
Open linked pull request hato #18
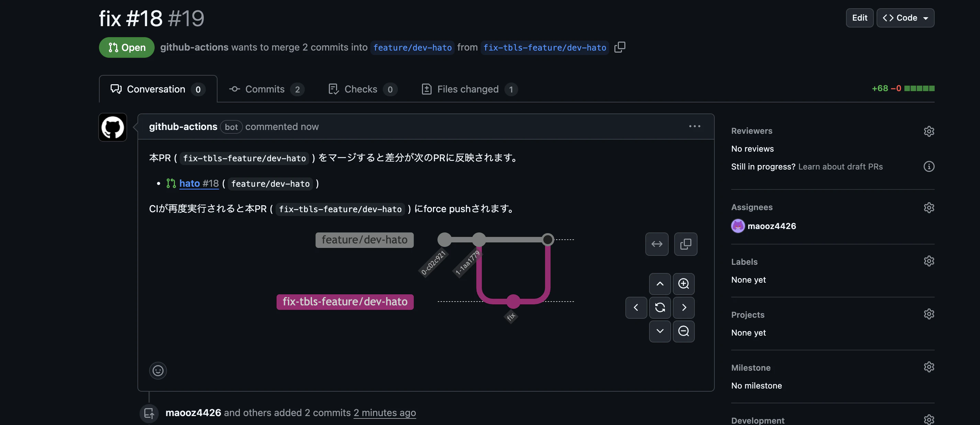pos(199,183)
